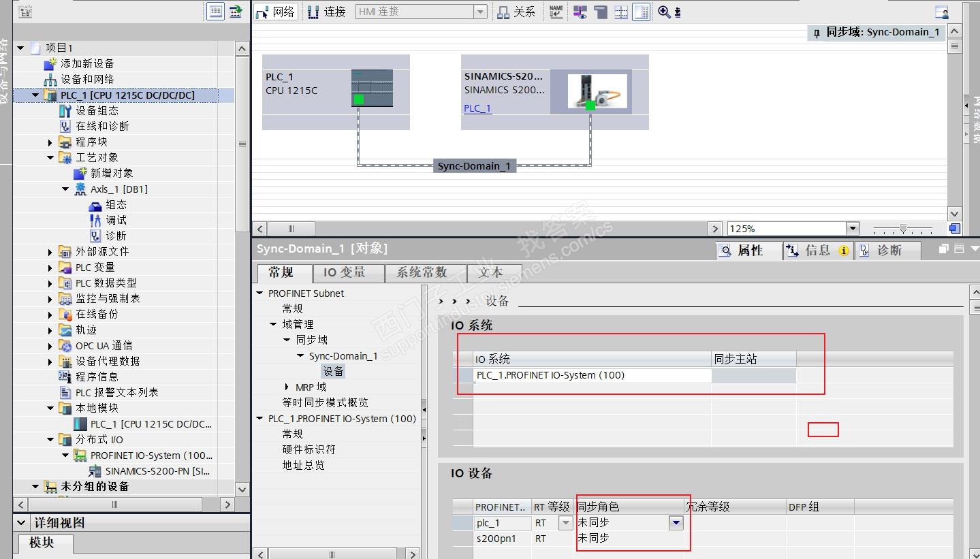
Task: Open the 125% zoom level dropdown
Action: 853,229
